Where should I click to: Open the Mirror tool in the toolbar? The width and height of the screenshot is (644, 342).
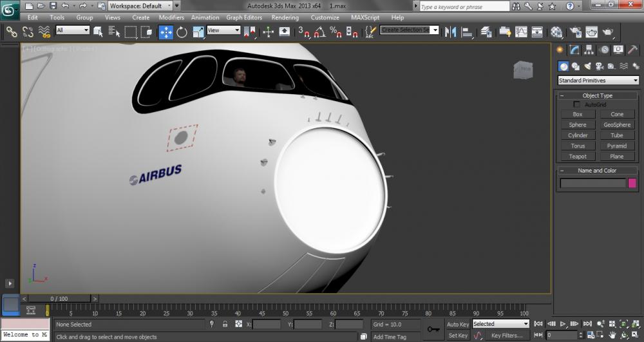coord(451,32)
